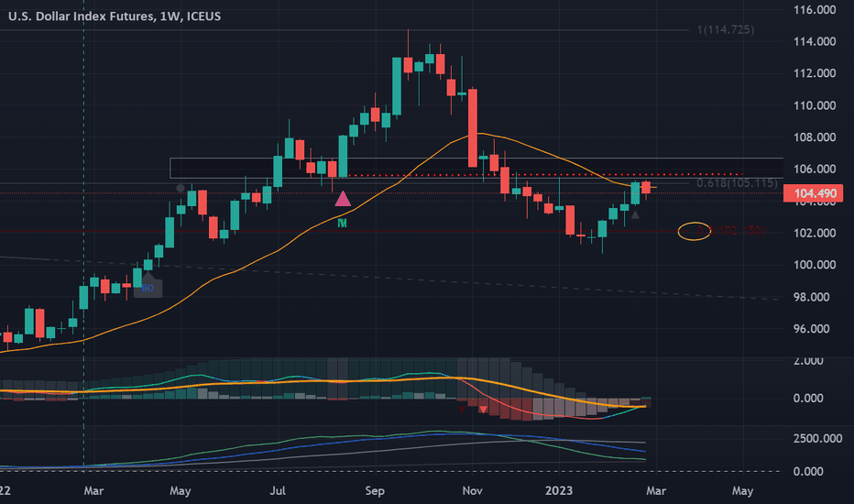Screen dimensions: 854x504
Task: Click the 110.000 price axis label
Action: (x=815, y=105)
